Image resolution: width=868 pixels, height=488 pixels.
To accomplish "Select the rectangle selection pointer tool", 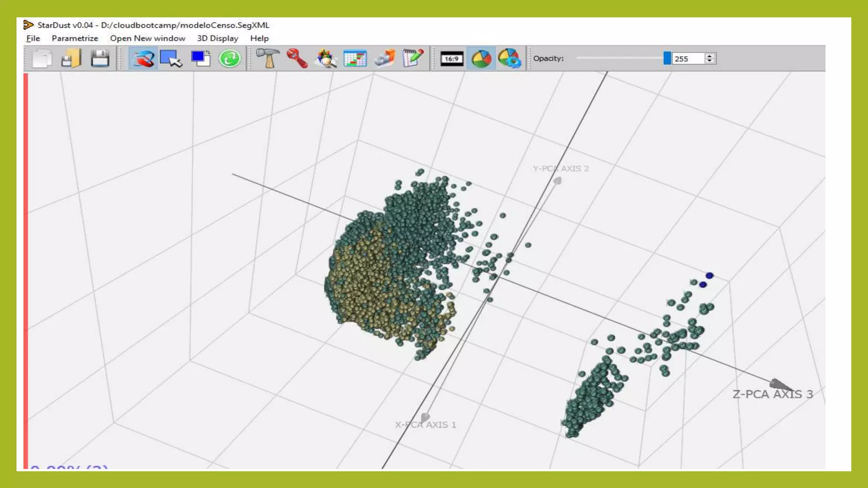I will [171, 58].
